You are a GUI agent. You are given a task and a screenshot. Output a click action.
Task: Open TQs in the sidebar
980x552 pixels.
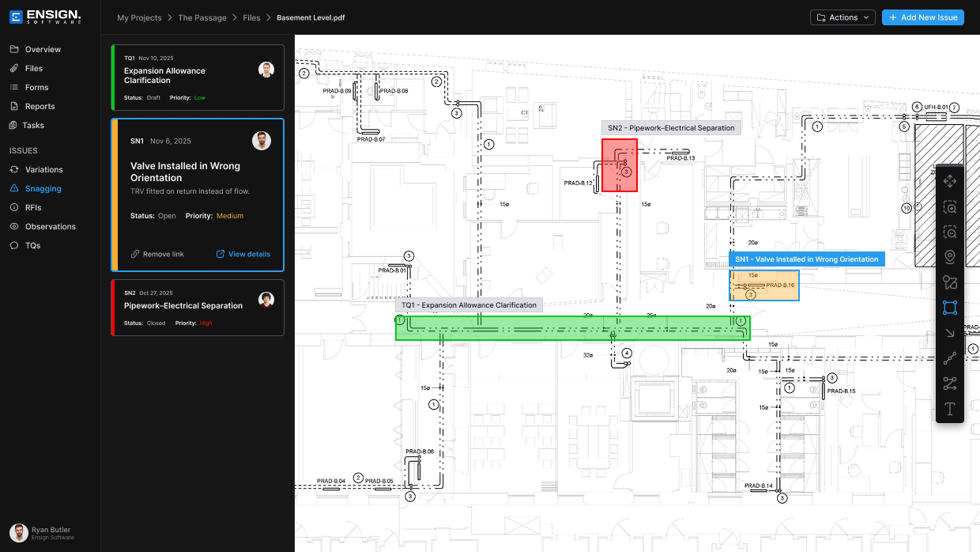(32, 245)
